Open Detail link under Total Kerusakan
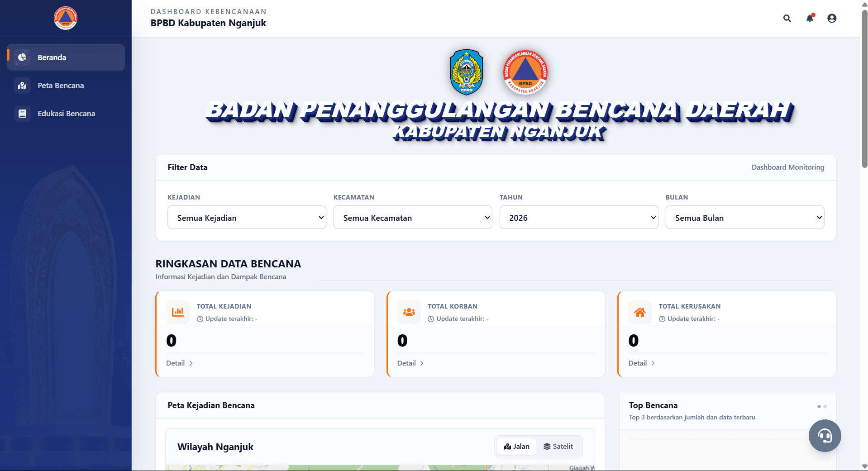The width and height of the screenshot is (868, 471). (642, 363)
